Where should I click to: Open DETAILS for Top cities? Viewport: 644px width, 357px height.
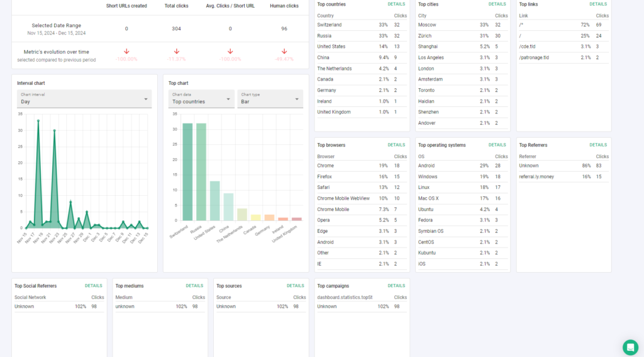tap(497, 4)
